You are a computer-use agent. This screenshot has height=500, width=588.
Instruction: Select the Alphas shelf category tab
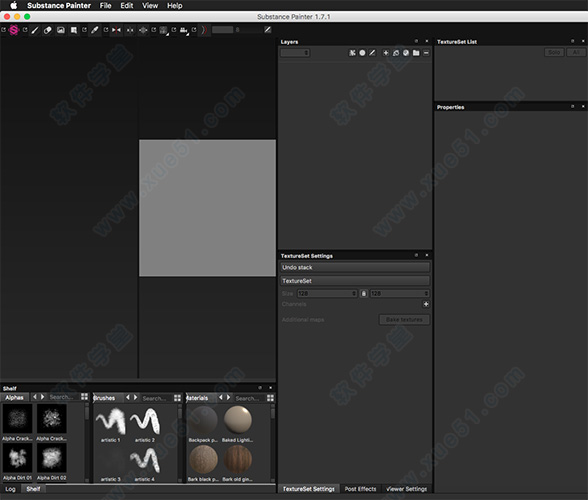tap(14, 397)
